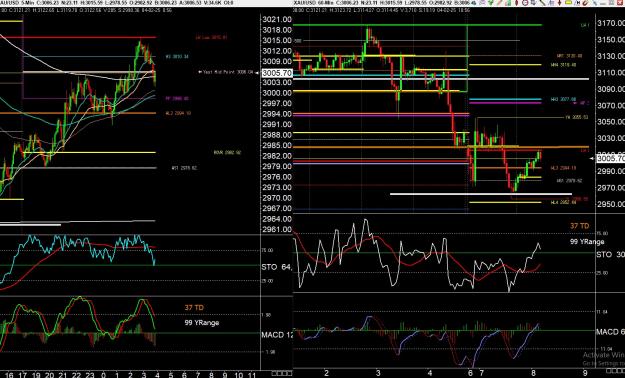Click the green checkmark toolbar icon
This screenshot has width=625, height=378.
coord(491,2)
